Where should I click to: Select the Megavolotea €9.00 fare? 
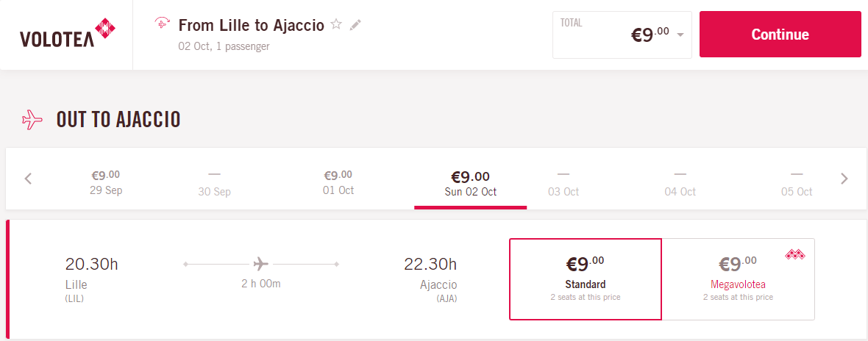tap(738, 279)
